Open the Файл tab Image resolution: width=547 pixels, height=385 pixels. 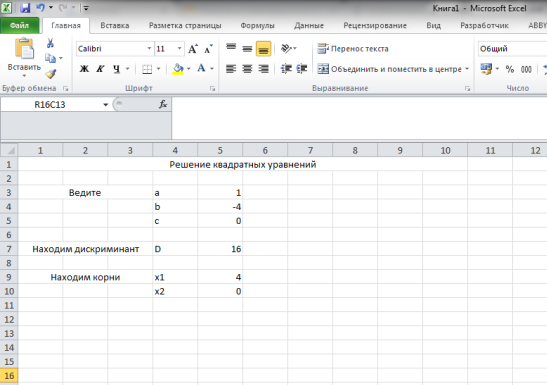coord(20,25)
